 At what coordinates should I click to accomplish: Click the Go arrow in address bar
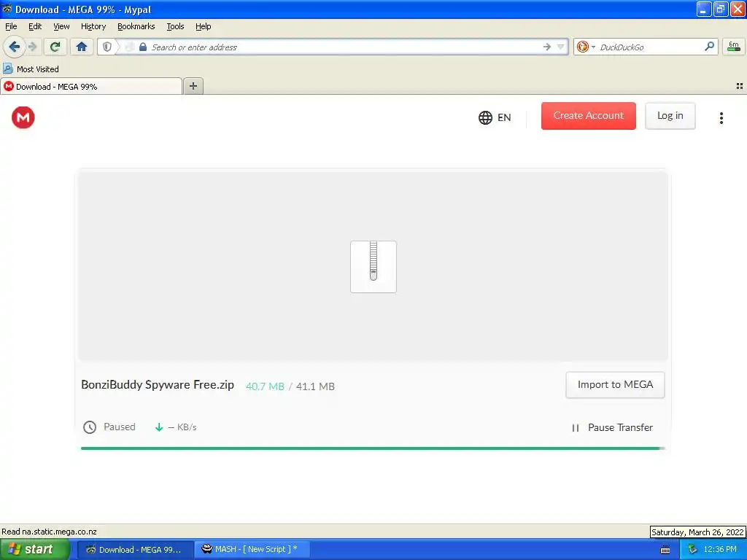(547, 47)
